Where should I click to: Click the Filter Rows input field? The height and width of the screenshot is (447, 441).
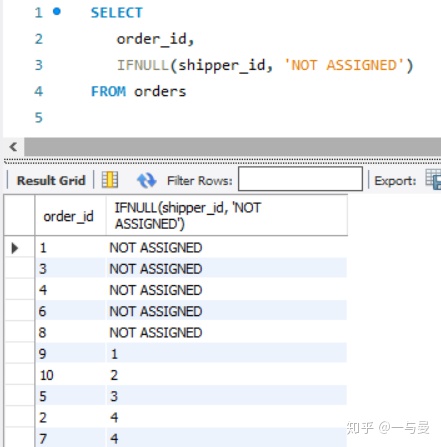(300, 179)
